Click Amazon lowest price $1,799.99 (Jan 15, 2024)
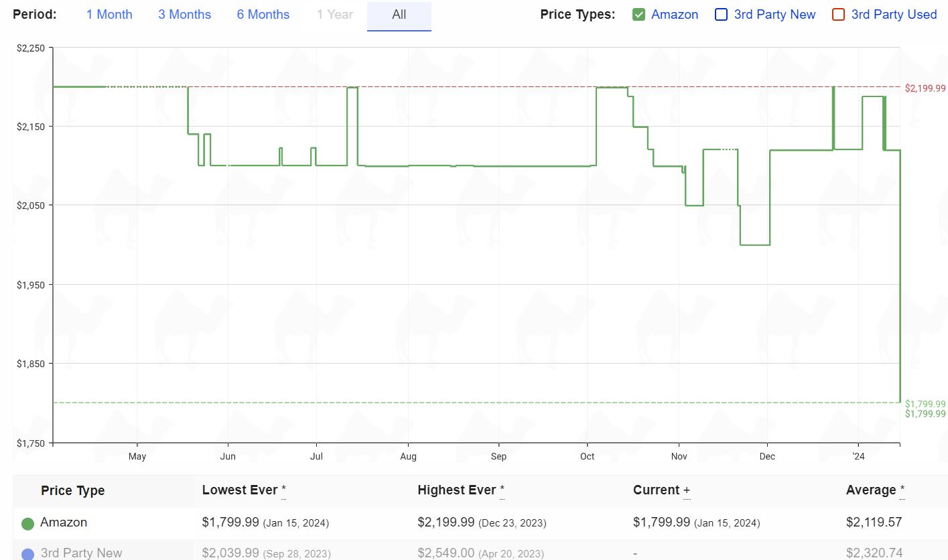The width and height of the screenshot is (948, 560). coord(265,522)
